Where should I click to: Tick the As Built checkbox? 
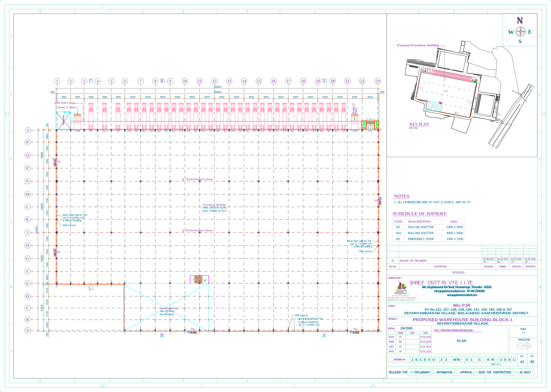coord(516,372)
